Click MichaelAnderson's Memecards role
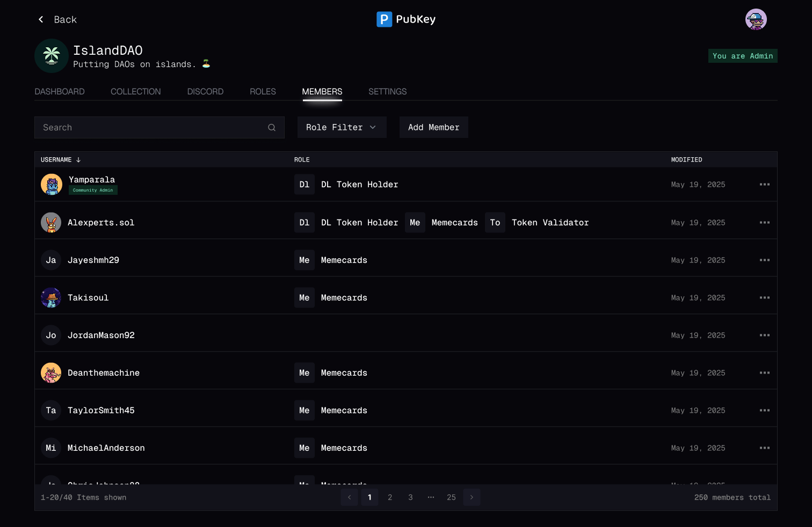The width and height of the screenshot is (812, 527). (331, 448)
